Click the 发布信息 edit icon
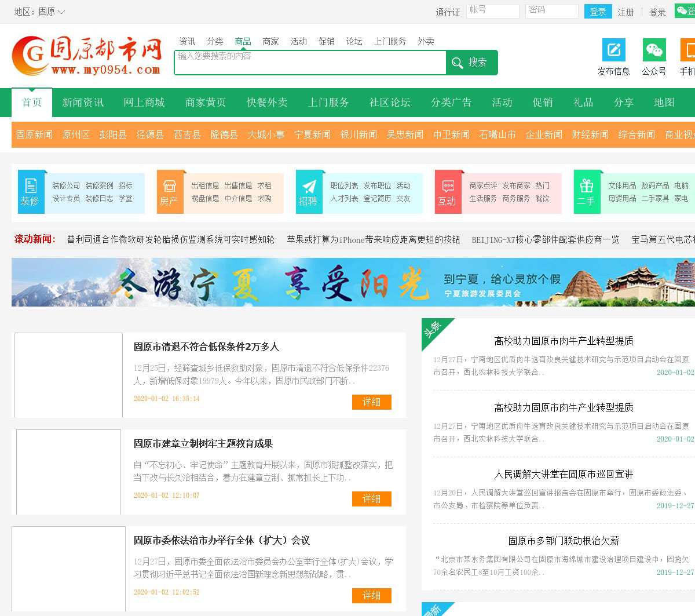The image size is (695, 616). point(613,50)
